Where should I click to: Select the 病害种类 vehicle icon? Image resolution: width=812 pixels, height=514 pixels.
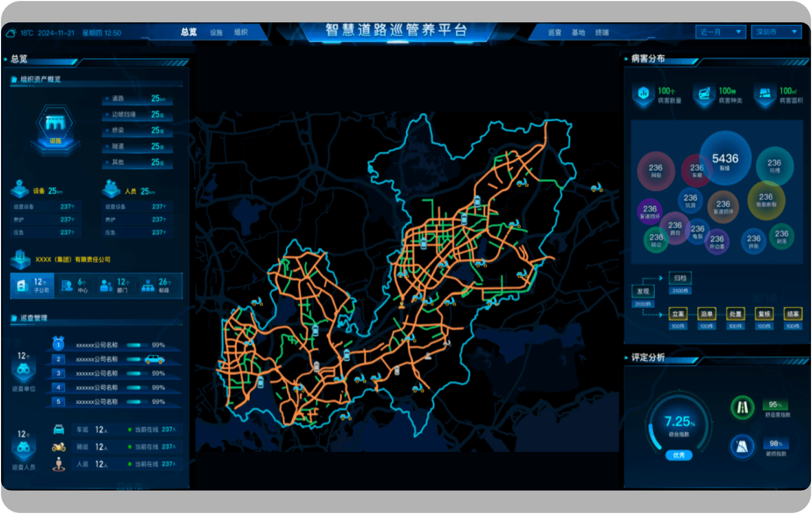tap(704, 94)
